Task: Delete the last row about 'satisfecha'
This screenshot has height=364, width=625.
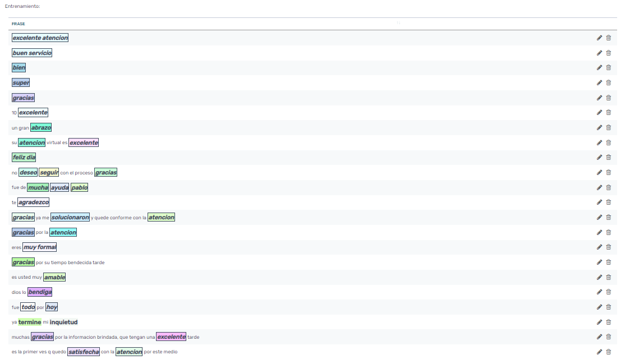Action: pyautogui.click(x=609, y=352)
